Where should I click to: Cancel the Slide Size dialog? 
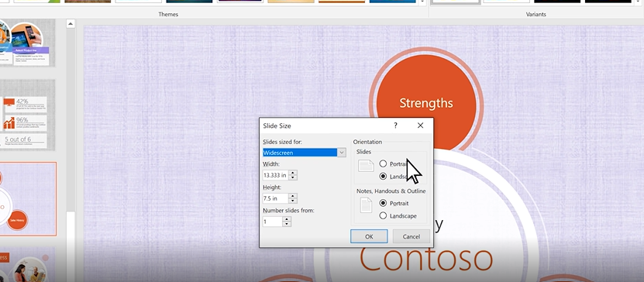(412, 236)
